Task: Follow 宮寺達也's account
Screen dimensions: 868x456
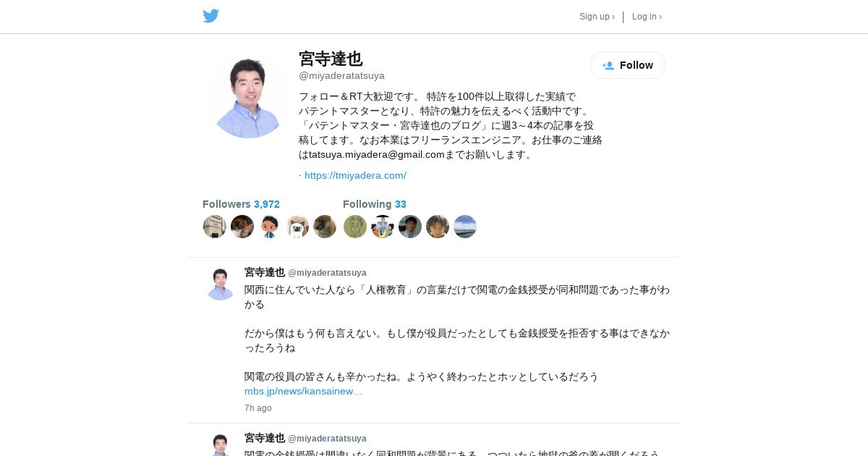Action: (628, 65)
